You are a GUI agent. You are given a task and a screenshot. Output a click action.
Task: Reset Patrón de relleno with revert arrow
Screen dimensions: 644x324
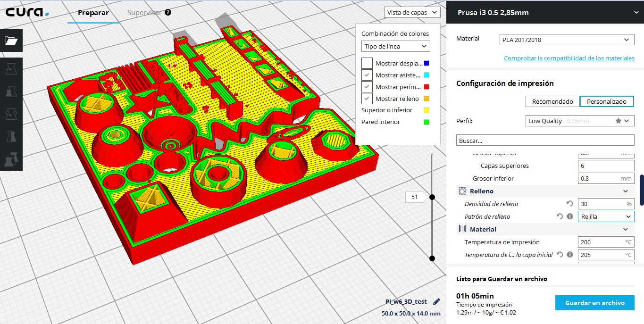[x=560, y=216]
